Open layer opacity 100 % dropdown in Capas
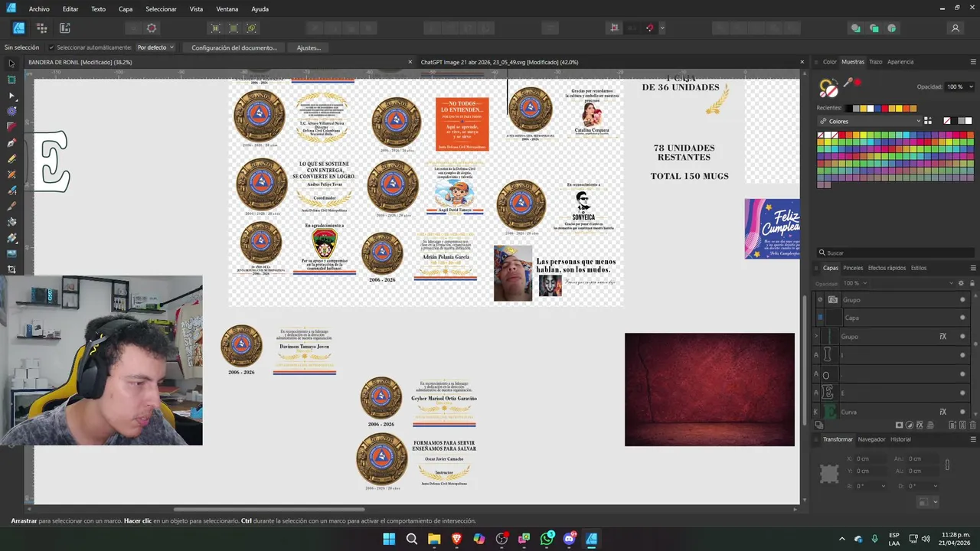 [x=867, y=283]
